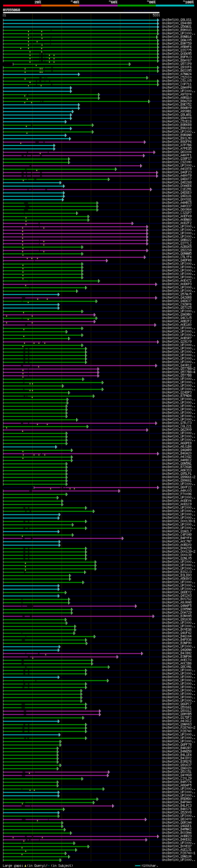Click the purple ~60% identity legend bar
197x868 pixels.
[x=99, y=6]
